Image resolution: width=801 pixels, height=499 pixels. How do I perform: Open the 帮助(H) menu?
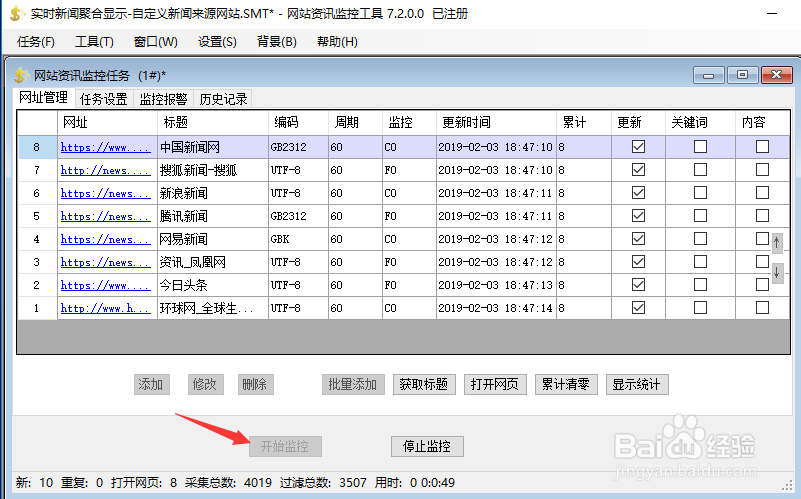pos(337,42)
